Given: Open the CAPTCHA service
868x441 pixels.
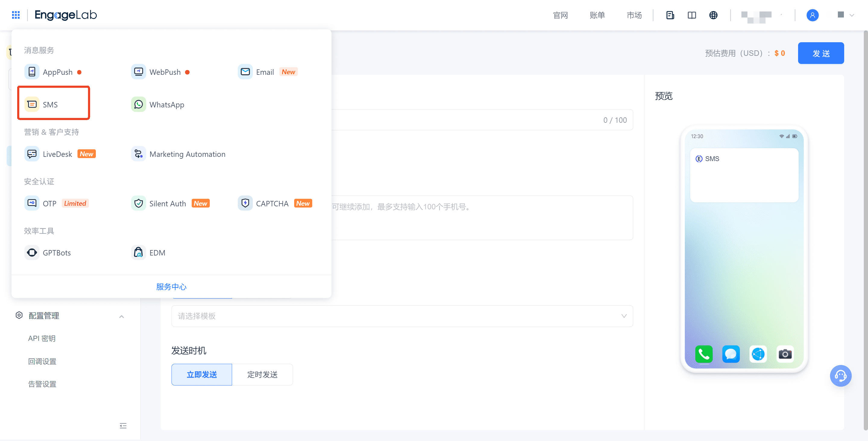Looking at the screenshot, I should 275,203.
